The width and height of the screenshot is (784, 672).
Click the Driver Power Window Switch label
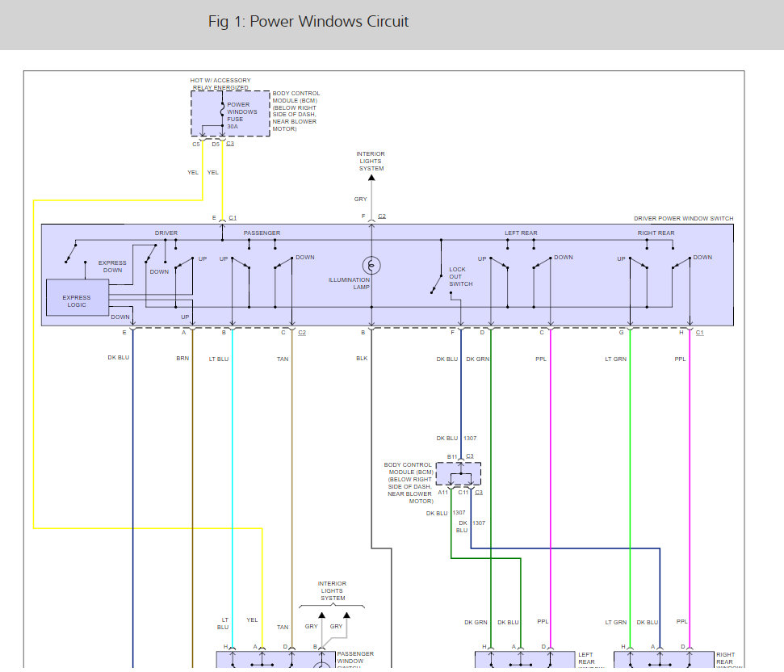(684, 219)
